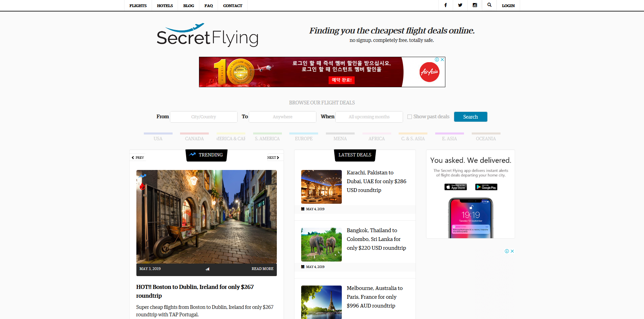Click the search magnifier icon
Image resolution: width=644 pixels, height=319 pixels.
pos(489,5)
